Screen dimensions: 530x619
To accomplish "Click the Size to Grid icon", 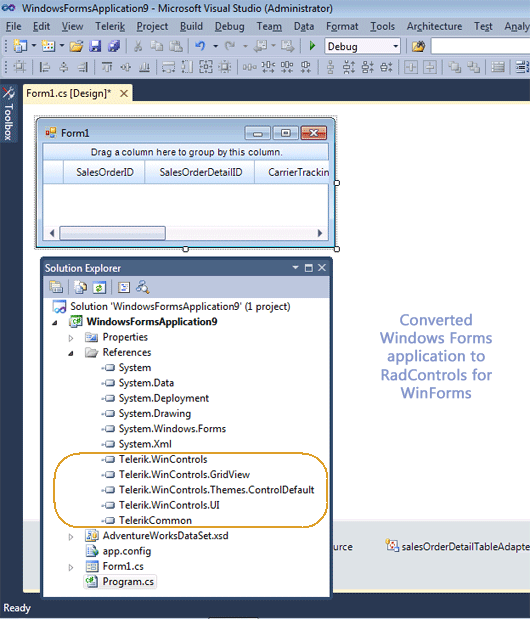I will (x=225, y=67).
